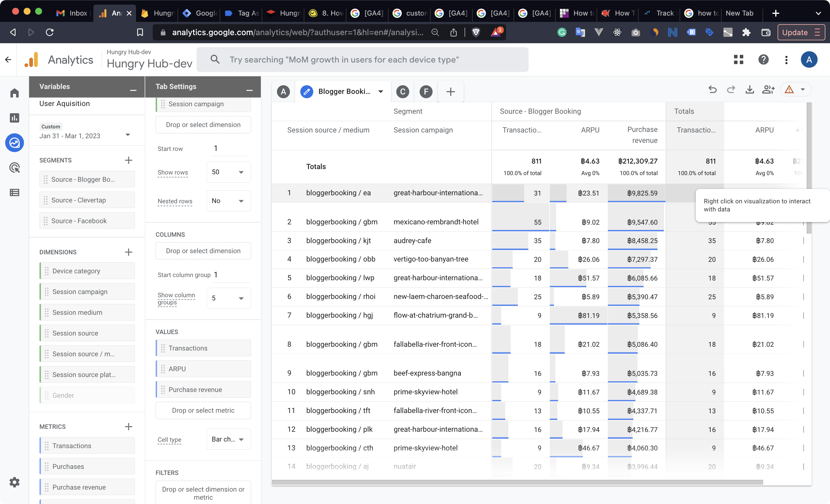Open the Cell type dropdown
Viewport: 830px width, 504px height.
point(228,439)
